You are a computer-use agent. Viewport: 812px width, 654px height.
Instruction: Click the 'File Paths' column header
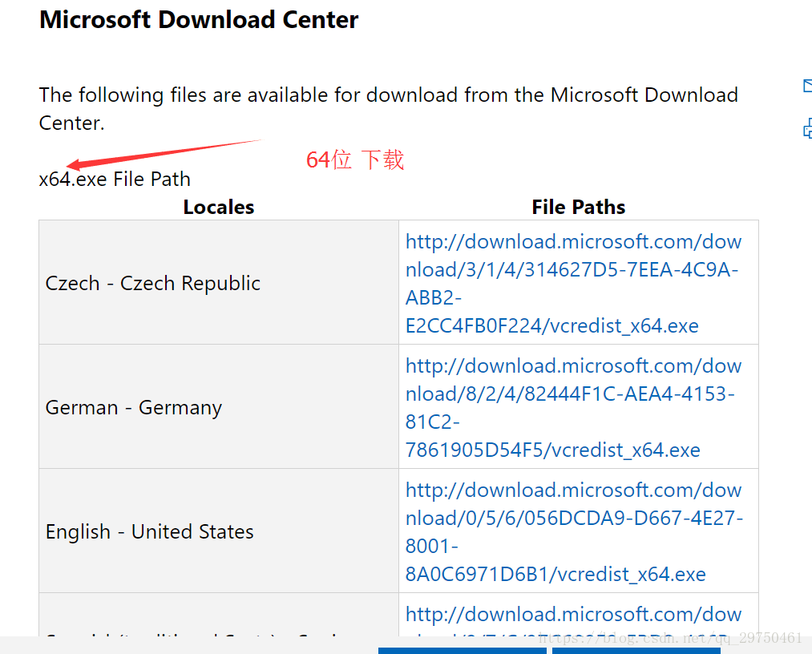(x=579, y=207)
